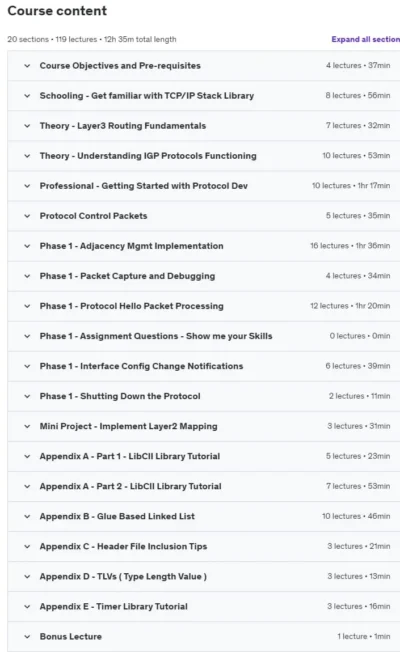Expand chevron for Understanding IGP Protocols Functioning
The image size is (400, 652).
tap(27, 156)
